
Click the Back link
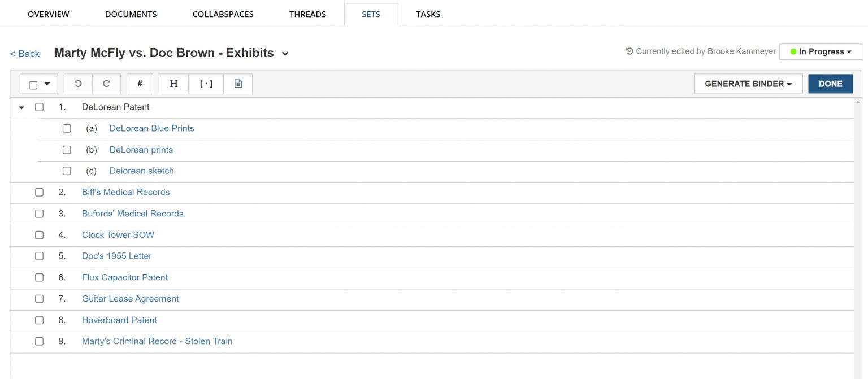pyautogui.click(x=25, y=54)
